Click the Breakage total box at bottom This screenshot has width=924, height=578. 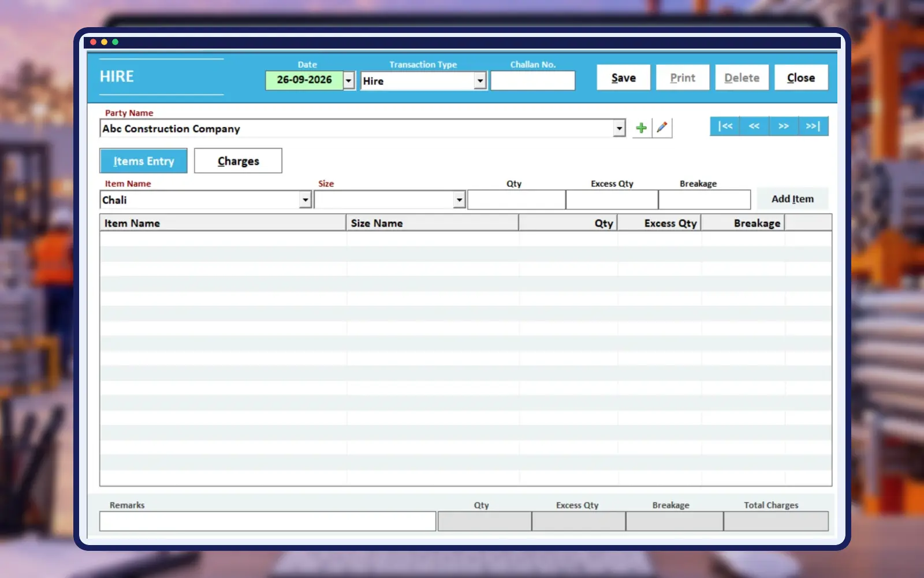[x=675, y=521]
